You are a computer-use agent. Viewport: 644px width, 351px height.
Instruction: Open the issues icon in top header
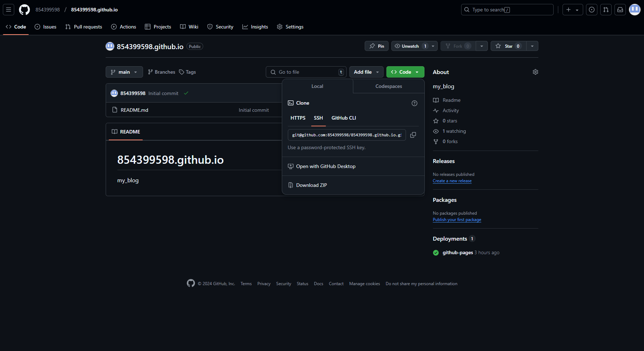[592, 10]
